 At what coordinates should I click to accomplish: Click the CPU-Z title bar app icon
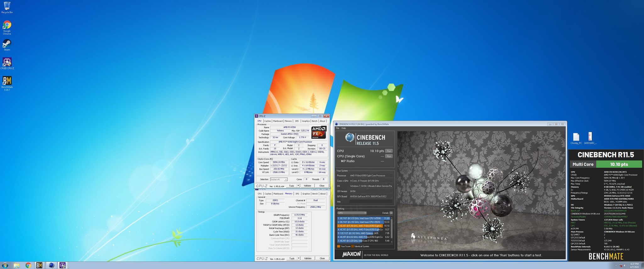click(257, 116)
